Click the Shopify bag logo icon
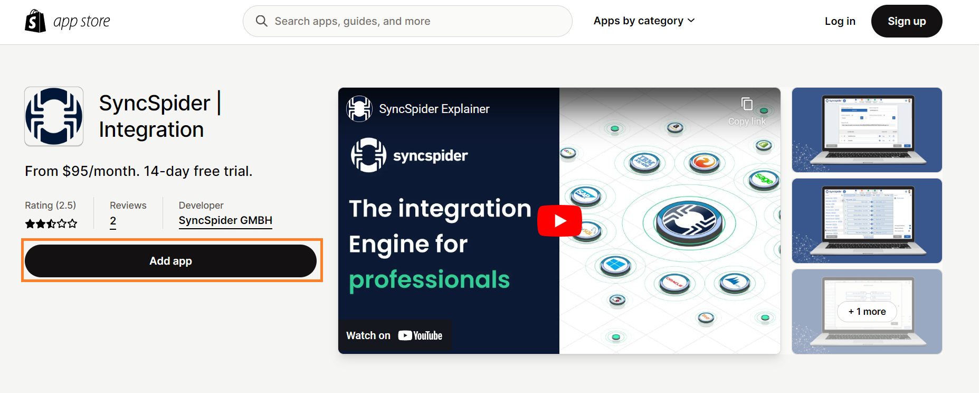 click(x=35, y=21)
